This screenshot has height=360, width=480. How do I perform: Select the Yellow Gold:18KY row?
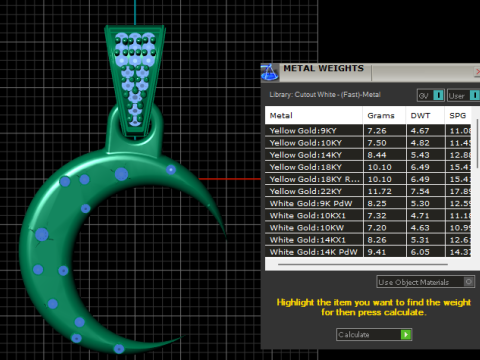368,167
